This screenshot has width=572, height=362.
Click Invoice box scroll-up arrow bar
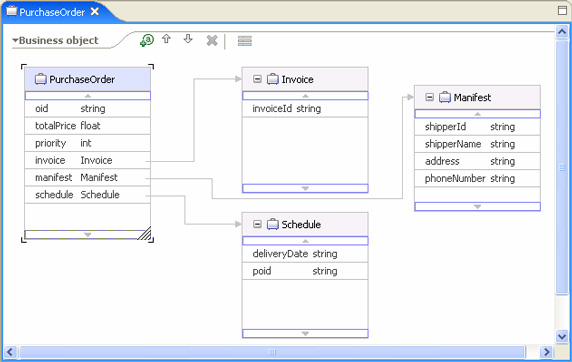tap(305, 96)
